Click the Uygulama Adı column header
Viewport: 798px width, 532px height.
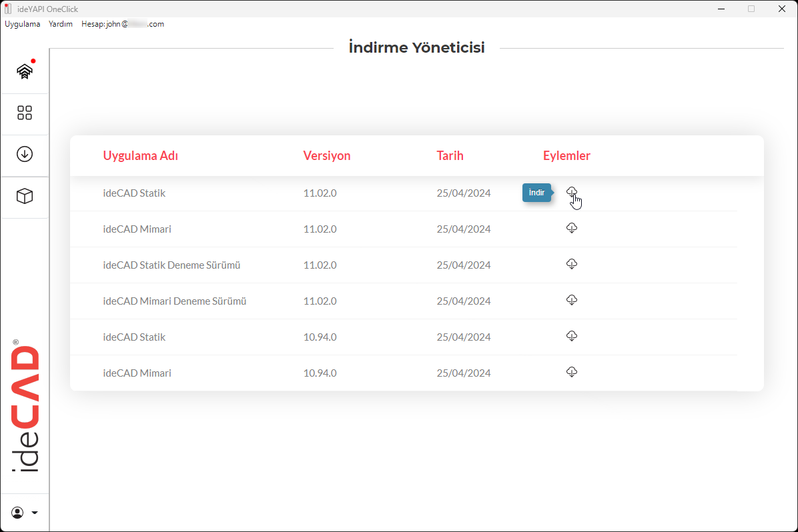[x=140, y=156]
